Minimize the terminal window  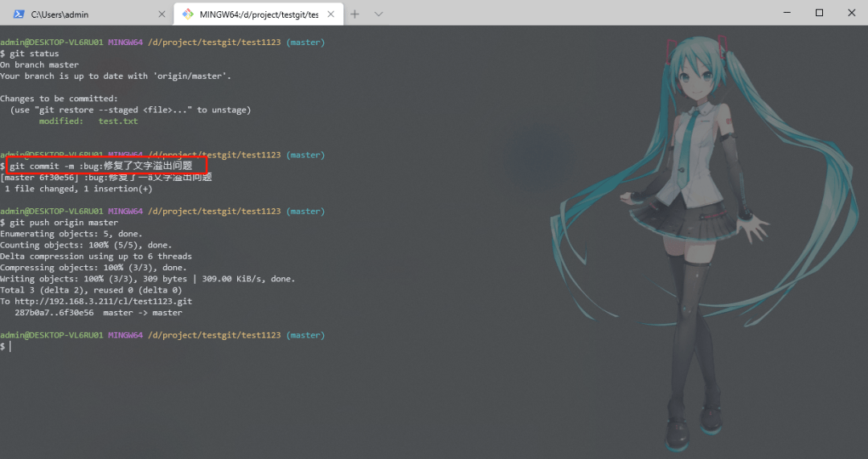click(787, 13)
